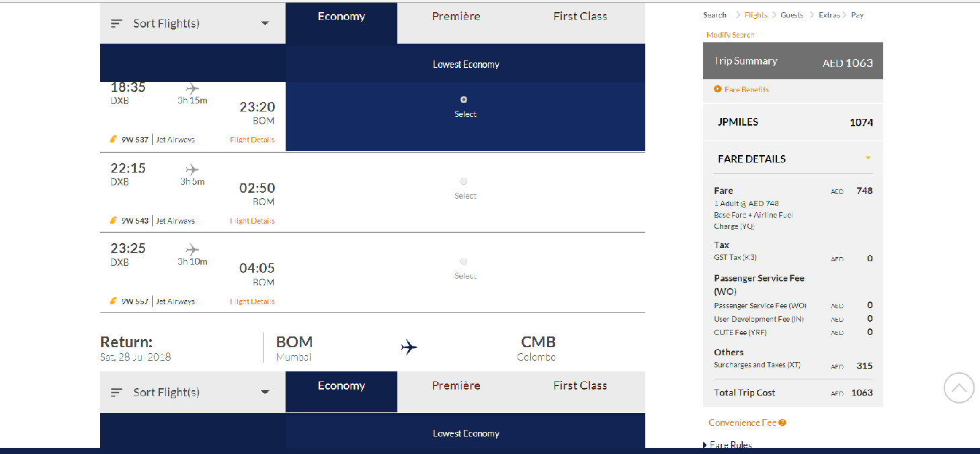Select the radio button for the 23:25 flight

point(464,261)
